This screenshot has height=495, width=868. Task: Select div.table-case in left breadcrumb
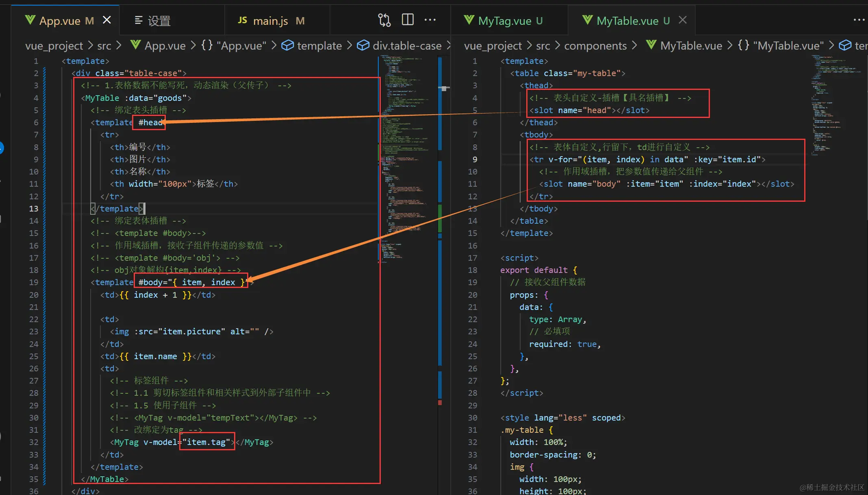point(407,46)
